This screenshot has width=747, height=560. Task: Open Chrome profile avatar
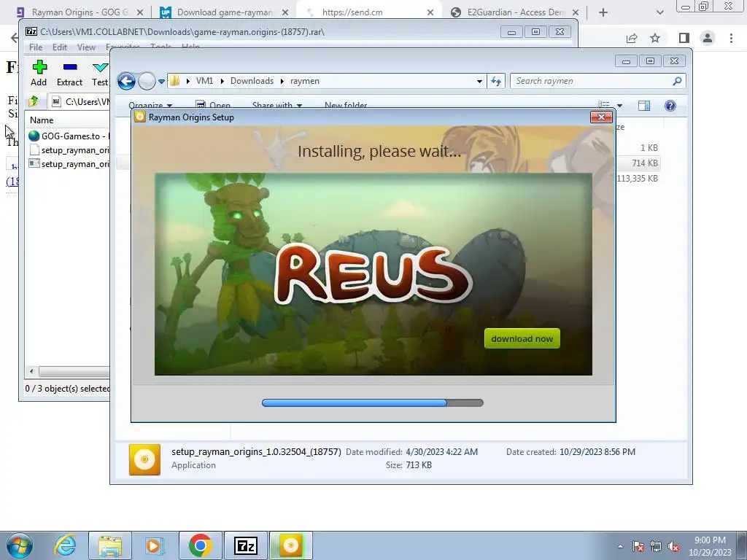tap(708, 38)
